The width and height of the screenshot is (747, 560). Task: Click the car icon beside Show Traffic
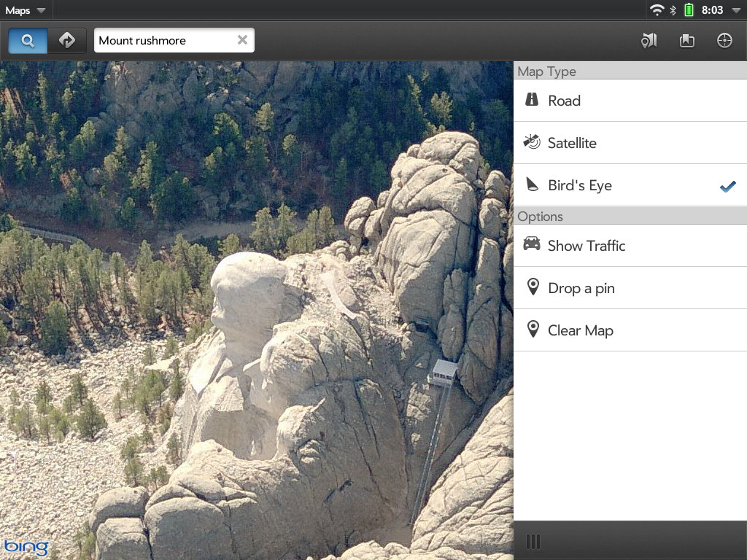pos(532,244)
